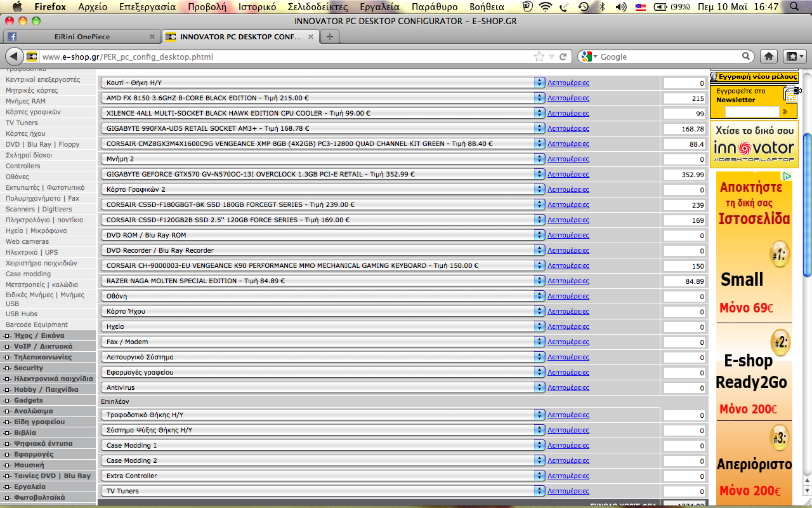Open the Προβολή menu
The height and width of the screenshot is (508, 812).
pyautogui.click(x=207, y=7)
